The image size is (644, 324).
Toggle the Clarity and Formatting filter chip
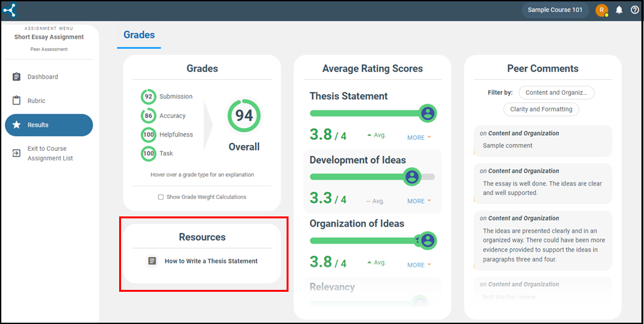tap(541, 109)
